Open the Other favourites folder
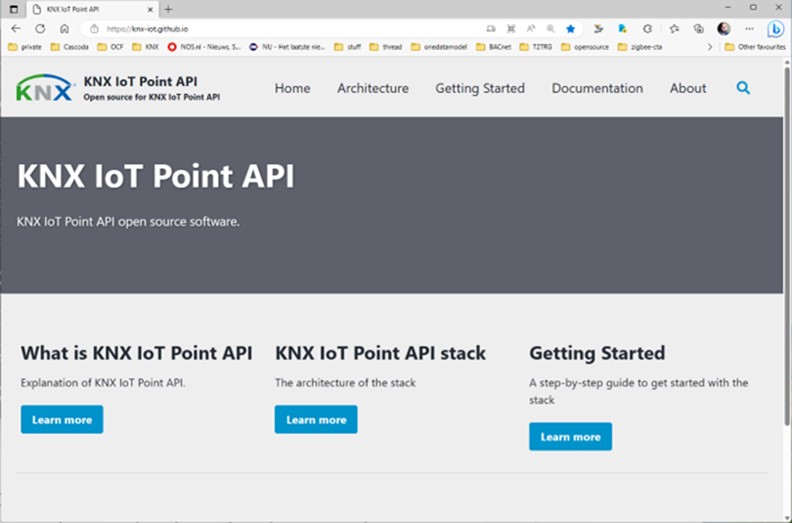 tap(754, 46)
